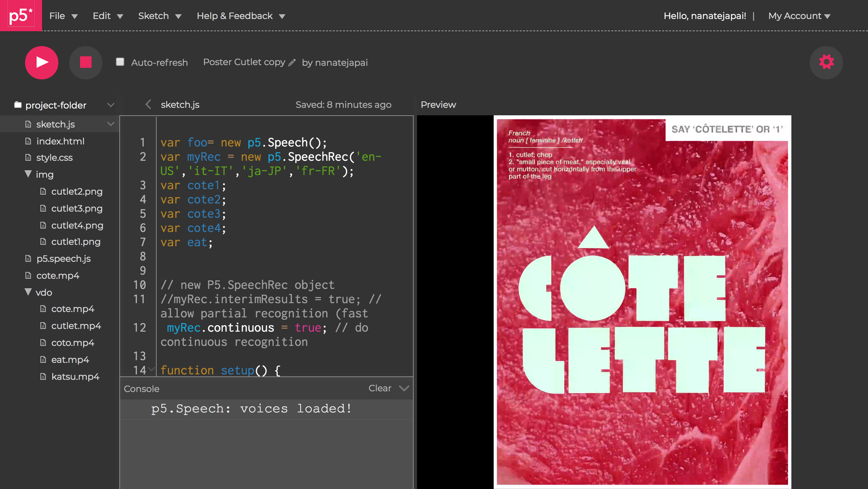Screen dimensions: 868x489
Task: Select the p5.speech.js file icon
Action: tap(28, 258)
